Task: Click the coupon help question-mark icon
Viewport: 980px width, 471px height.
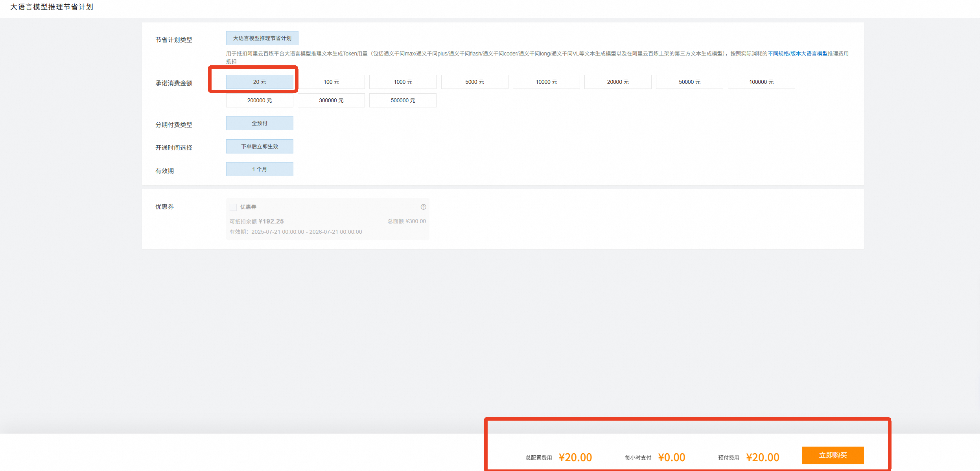Action: tap(423, 207)
